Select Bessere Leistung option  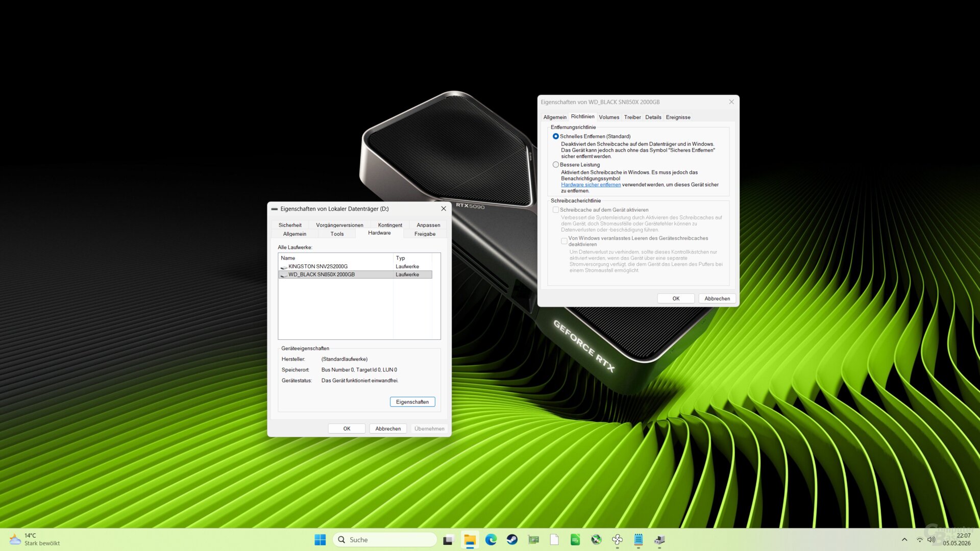pos(555,165)
